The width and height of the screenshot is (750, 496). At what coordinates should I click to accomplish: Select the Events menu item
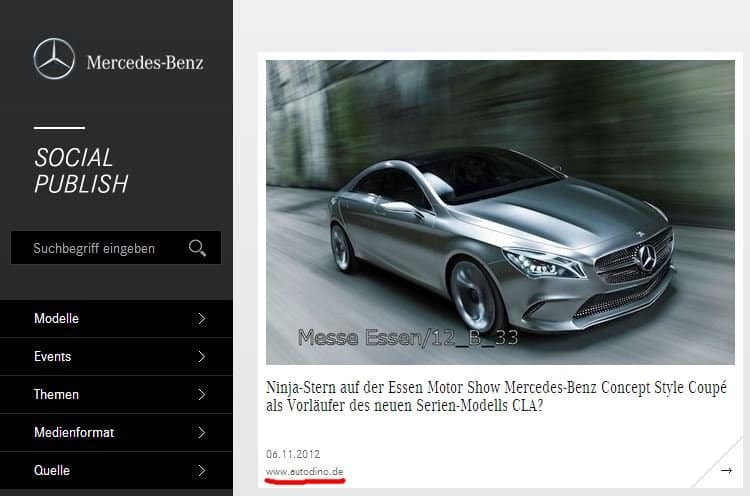click(x=52, y=357)
